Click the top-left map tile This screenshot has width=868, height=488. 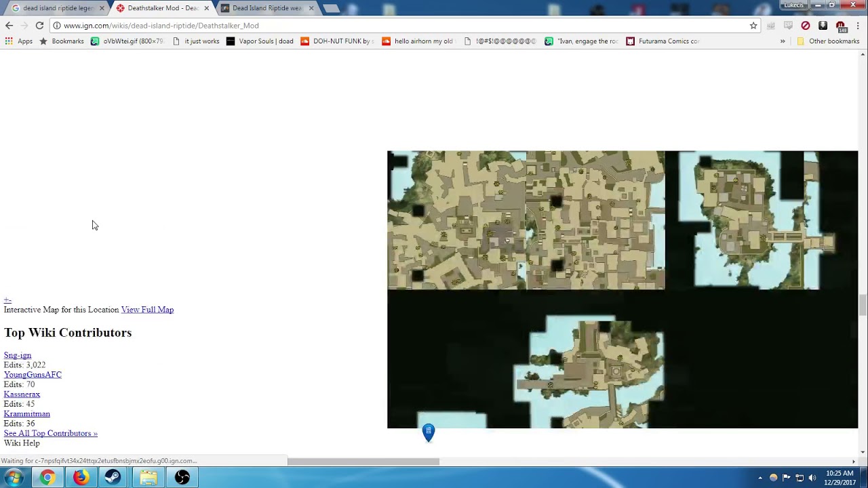[456, 220]
